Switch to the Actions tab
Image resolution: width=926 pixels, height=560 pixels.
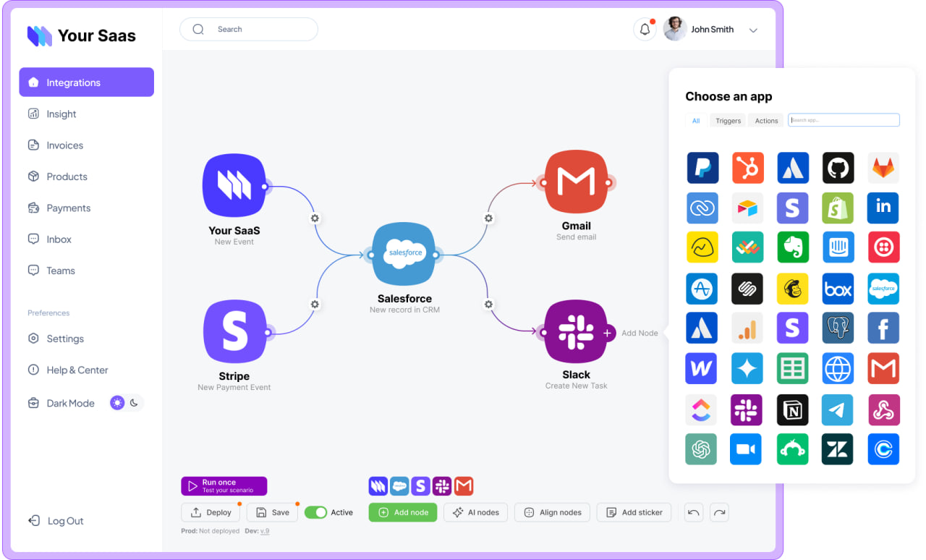[x=766, y=121]
